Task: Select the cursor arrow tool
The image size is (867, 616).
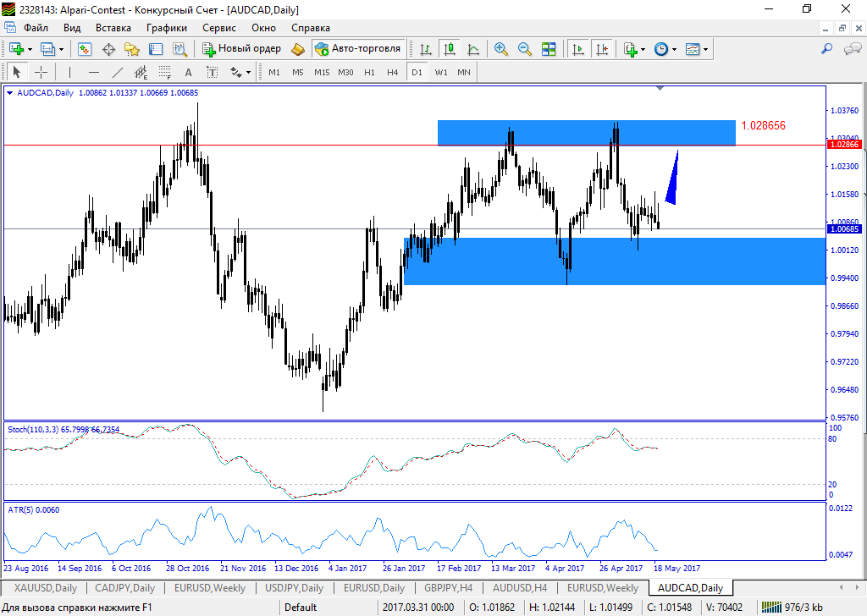Action: 17,73
